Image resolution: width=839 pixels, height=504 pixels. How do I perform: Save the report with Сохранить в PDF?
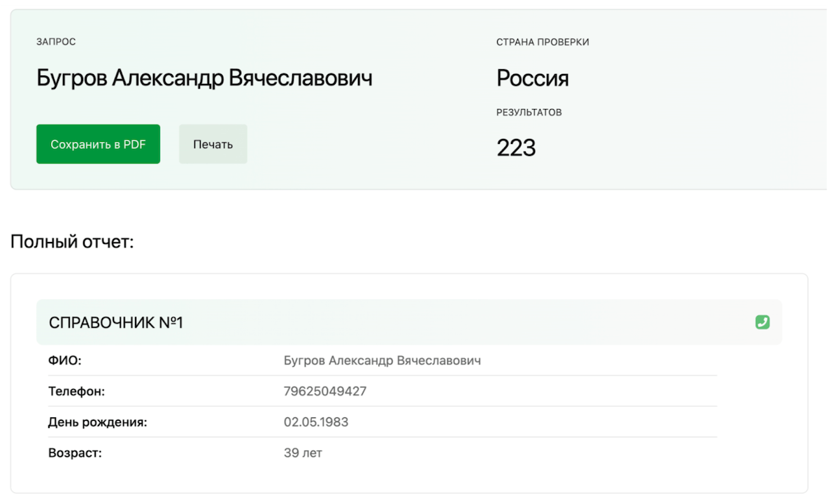pyautogui.click(x=98, y=144)
